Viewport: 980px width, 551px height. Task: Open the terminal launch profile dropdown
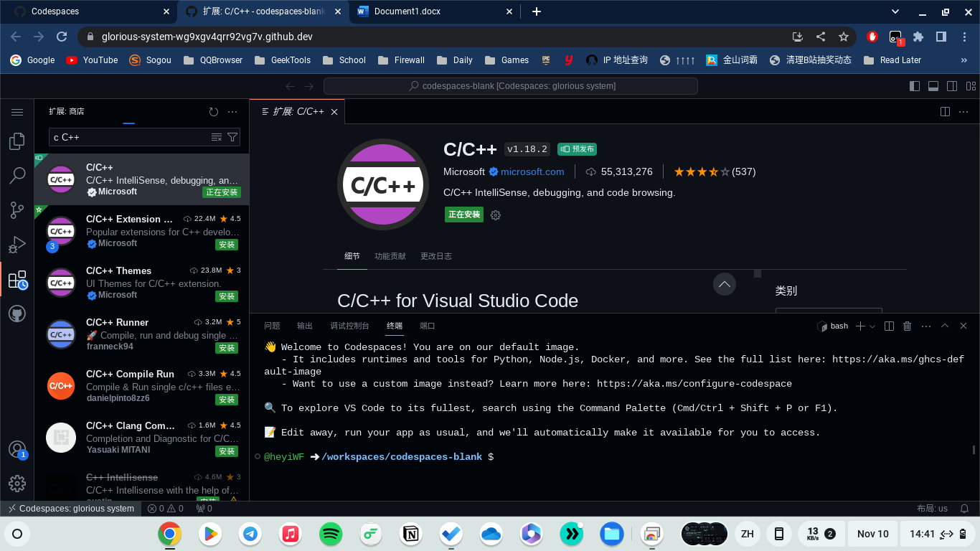pos(872,326)
